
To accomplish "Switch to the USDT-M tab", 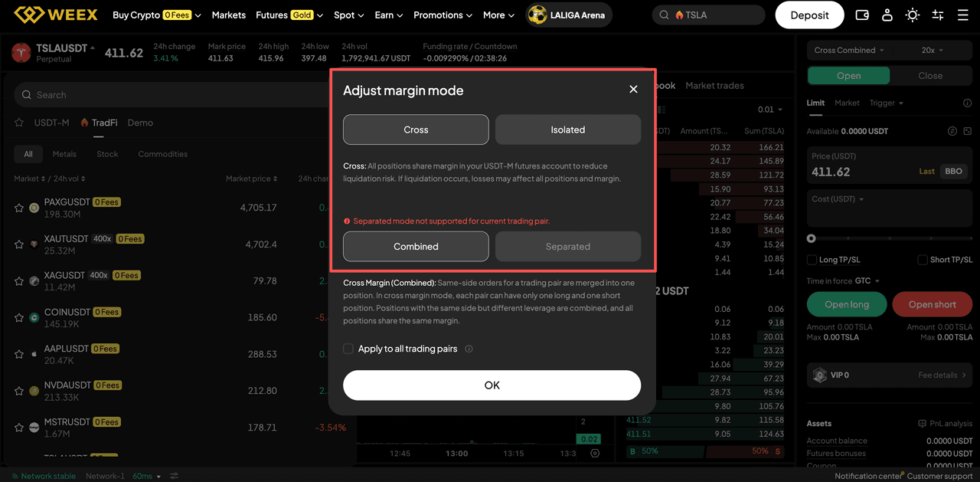I will tap(51, 123).
